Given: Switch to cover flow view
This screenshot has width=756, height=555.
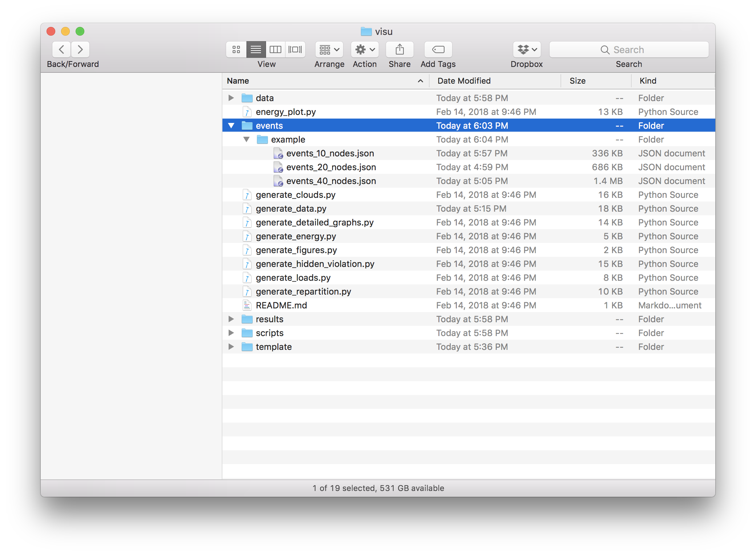Looking at the screenshot, I should [x=295, y=49].
